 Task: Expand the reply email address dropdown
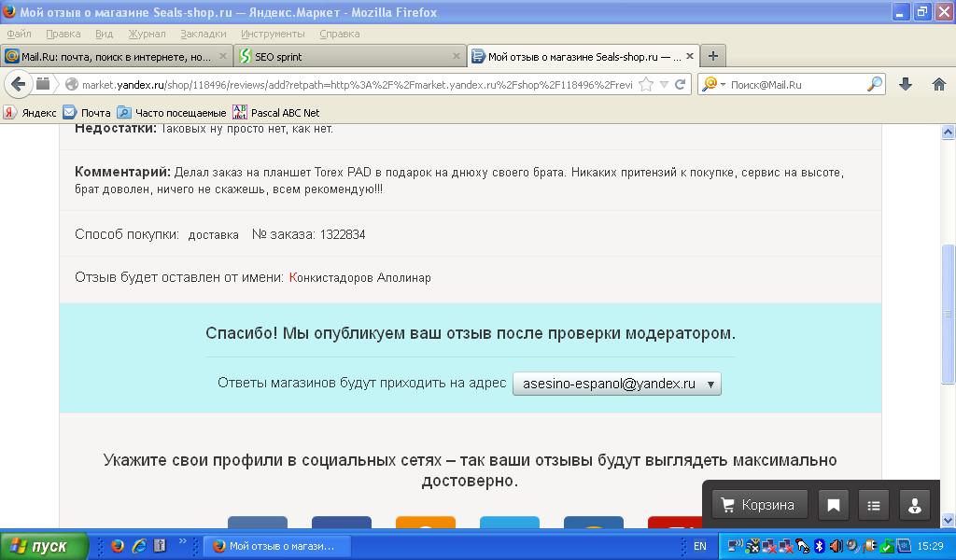616,384
